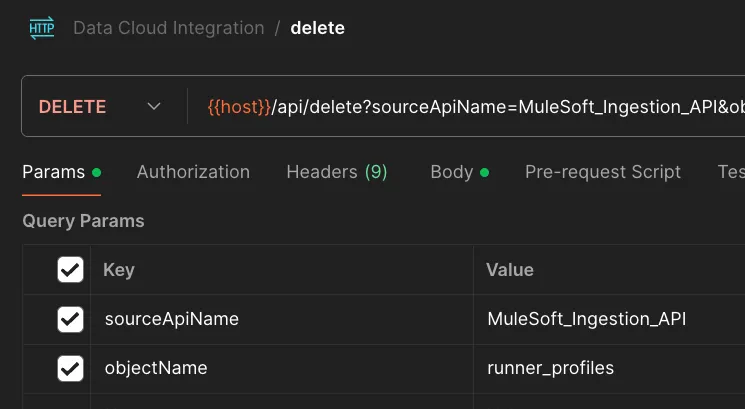Open the Data Cloud Integration collection breadcrumb
This screenshot has height=409, width=745.
[169, 28]
